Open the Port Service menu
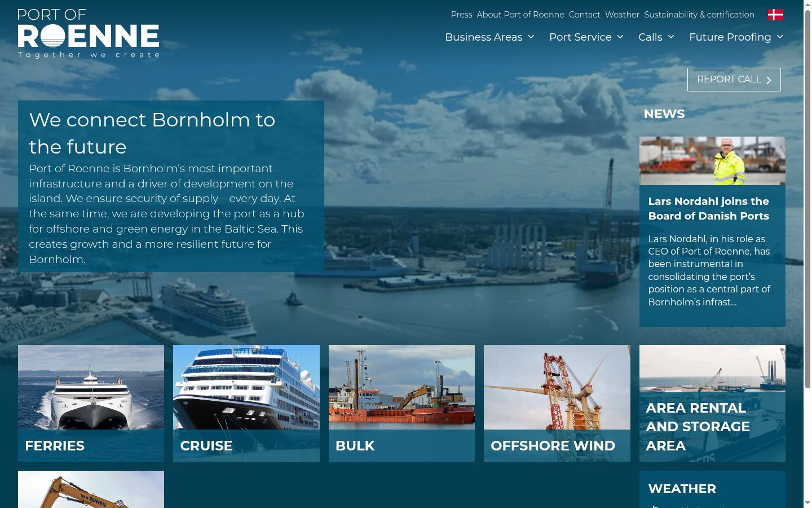 580,37
